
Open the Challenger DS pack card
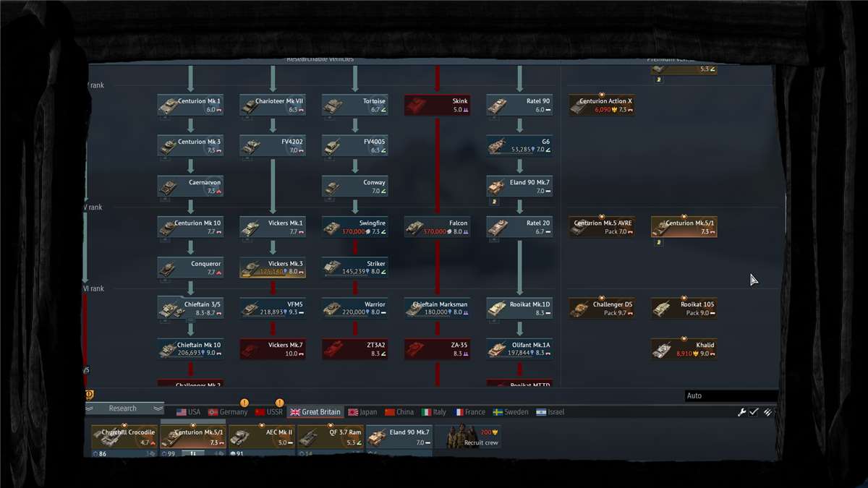point(602,308)
